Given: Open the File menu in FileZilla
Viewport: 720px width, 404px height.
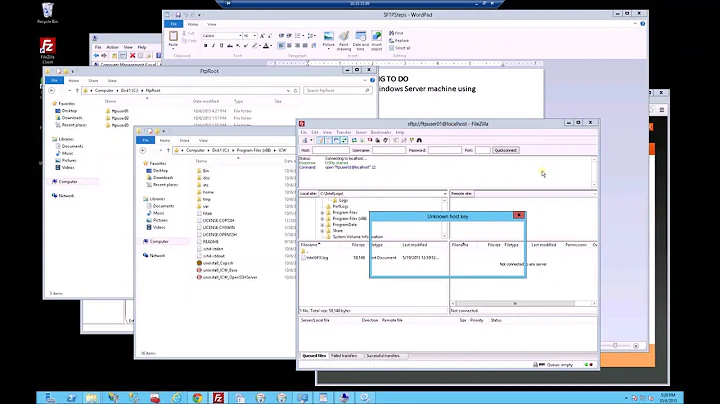Looking at the screenshot, I should click(x=304, y=132).
